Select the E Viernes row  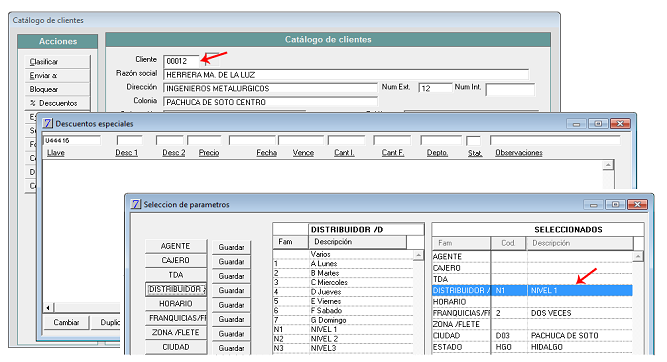pyautogui.click(x=343, y=301)
